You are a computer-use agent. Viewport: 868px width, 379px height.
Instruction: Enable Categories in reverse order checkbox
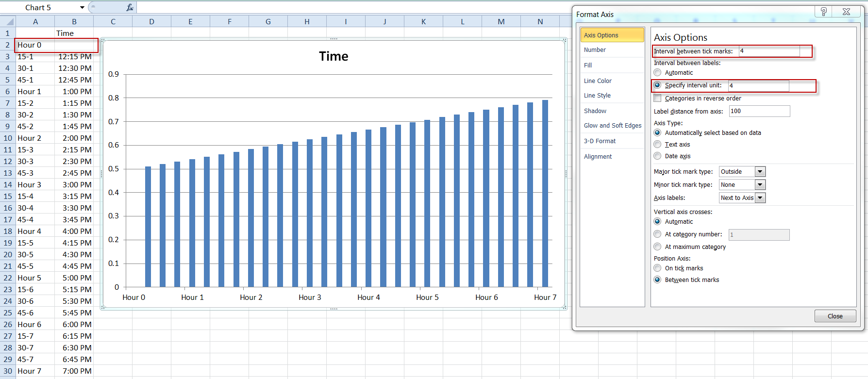[x=658, y=98]
